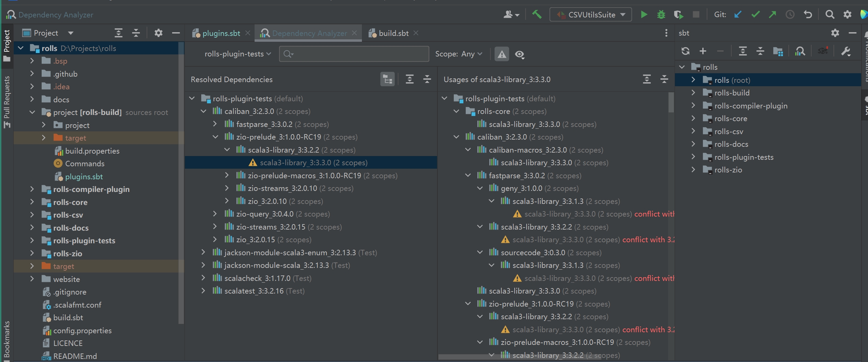
Task: Close the plugins.sbt tab
Action: pos(248,33)
